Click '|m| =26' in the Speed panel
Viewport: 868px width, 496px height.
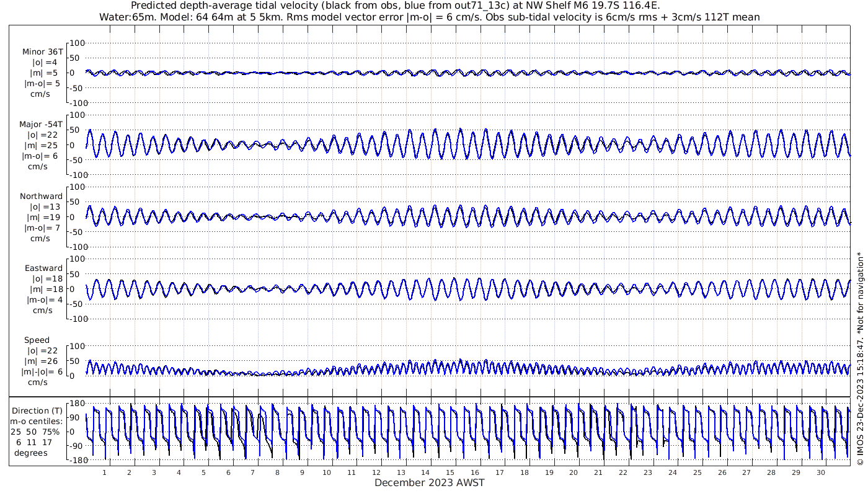[x=43, y=361]
